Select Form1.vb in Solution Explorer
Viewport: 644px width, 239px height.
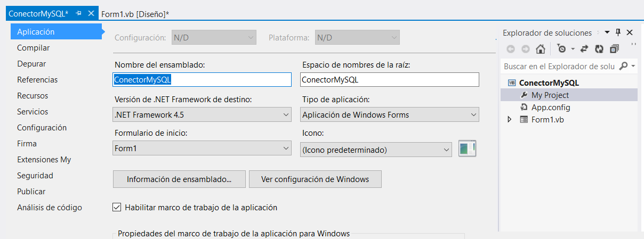click(x=548, y=120)
